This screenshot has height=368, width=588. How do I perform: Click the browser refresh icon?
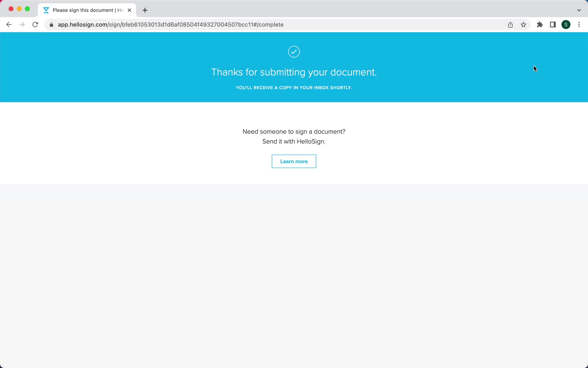35,25
